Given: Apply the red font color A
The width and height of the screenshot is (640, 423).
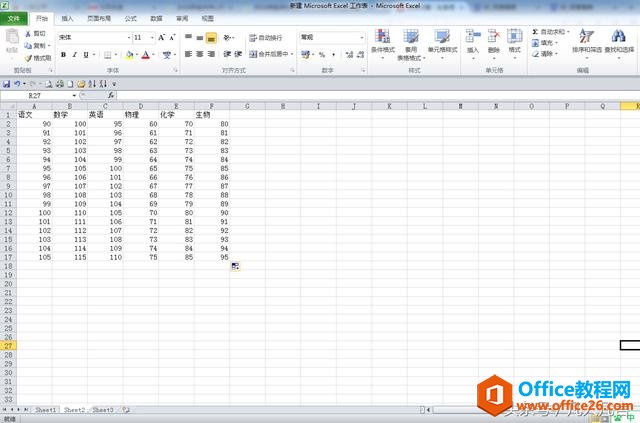Looking at the screenshot, I should 146,54.
